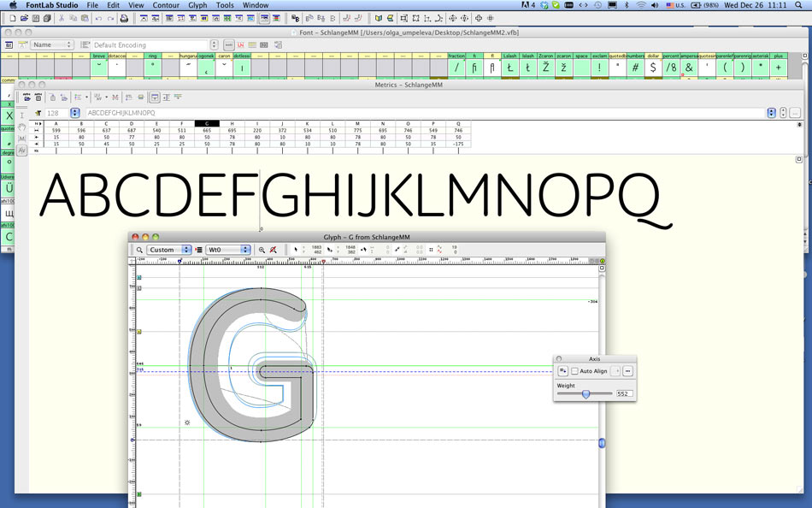
Task: Click the ellipsis button in Axis panel
Action: tap(627, 371)
